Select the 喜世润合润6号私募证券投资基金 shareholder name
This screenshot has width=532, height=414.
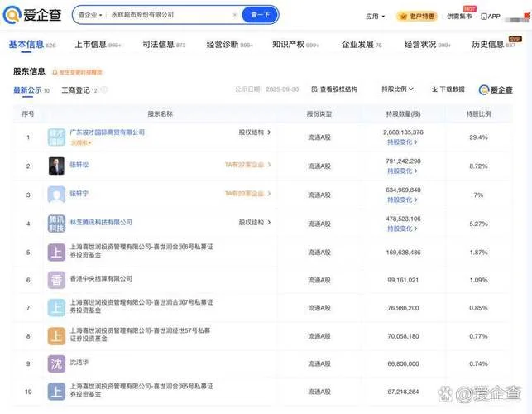point(141,251)
